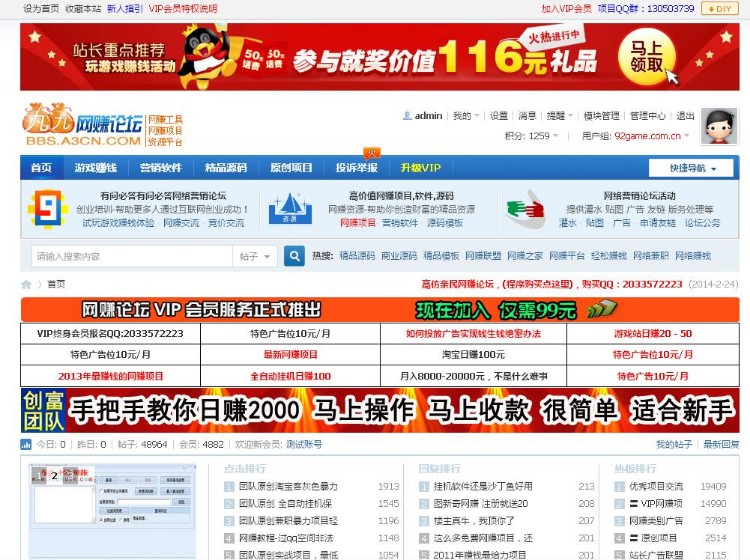Click 淘宝日赚100元 ad cell
Image resolution: width=750 pixels, height=560 pixels.
(x=473, y=354)
